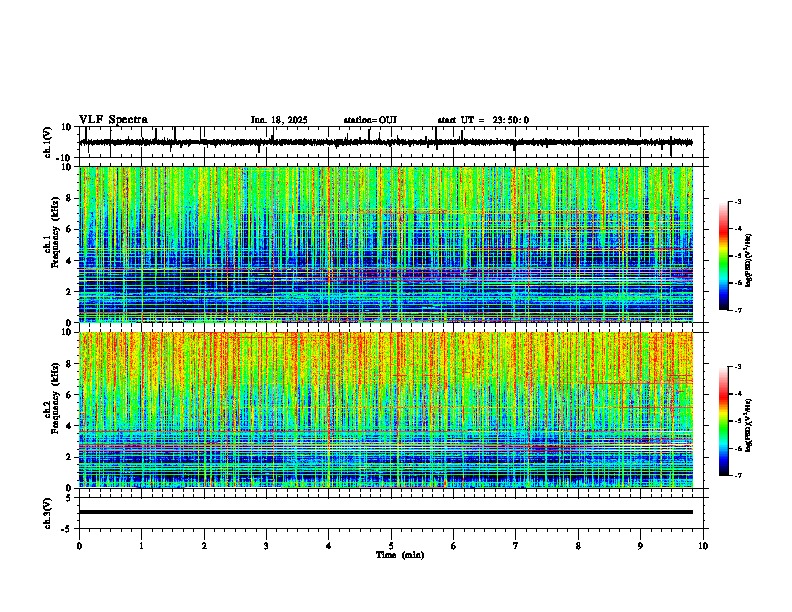Click the "-6" label on ch.2 color scale
This screenshot has width=792, height=612.
coord(737,448)
